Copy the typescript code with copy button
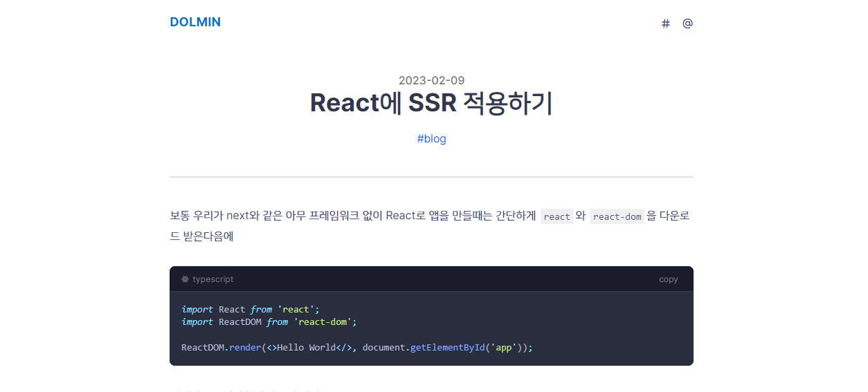Image resolution: width=868 pixels, height=392 pixels. (669, 279)
